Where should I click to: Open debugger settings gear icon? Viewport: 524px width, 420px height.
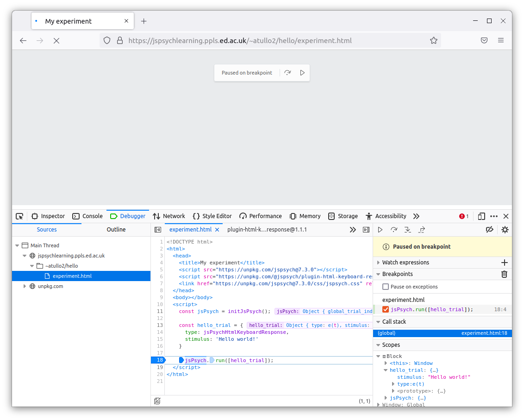(505, 230)
